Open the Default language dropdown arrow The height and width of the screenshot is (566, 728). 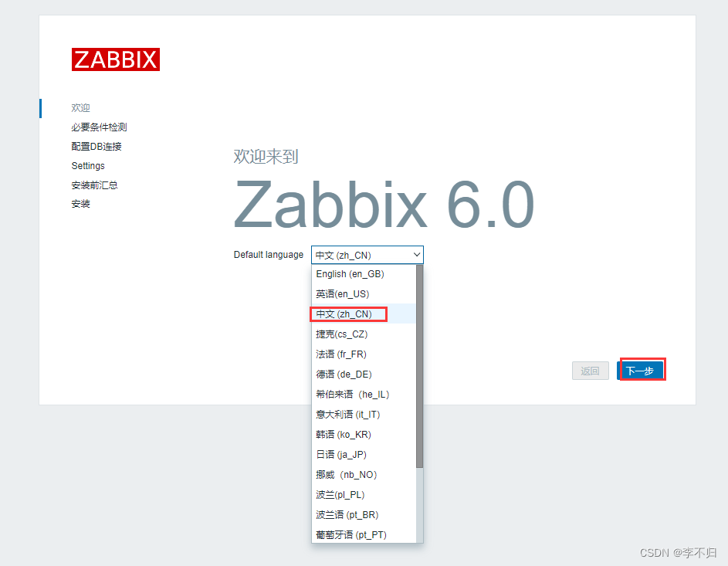(x=416, y=255)
